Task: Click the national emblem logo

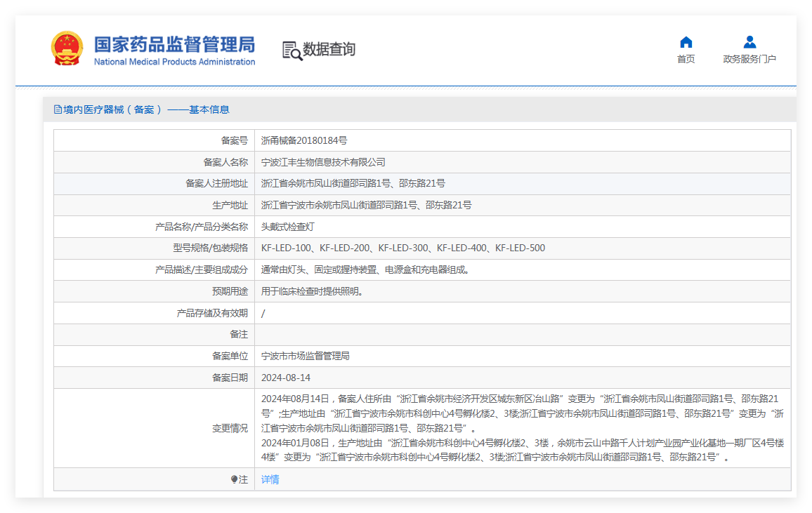Action: pyautogui.click(x=67, y=48)
